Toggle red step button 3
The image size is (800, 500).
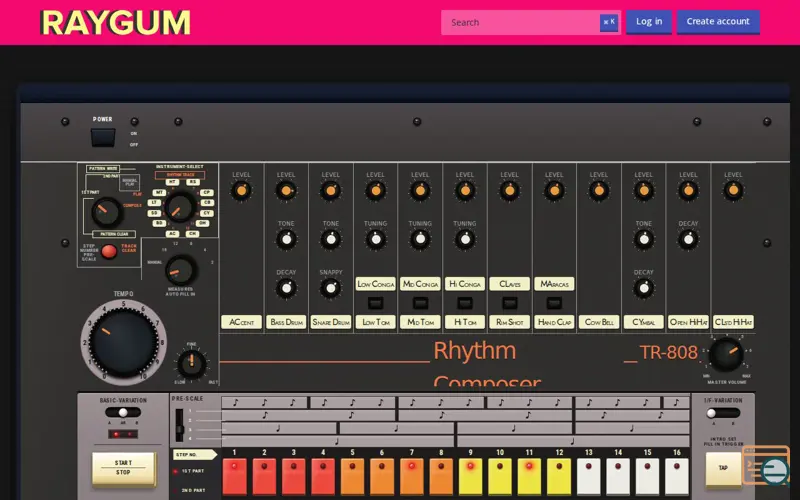(293, 476)
